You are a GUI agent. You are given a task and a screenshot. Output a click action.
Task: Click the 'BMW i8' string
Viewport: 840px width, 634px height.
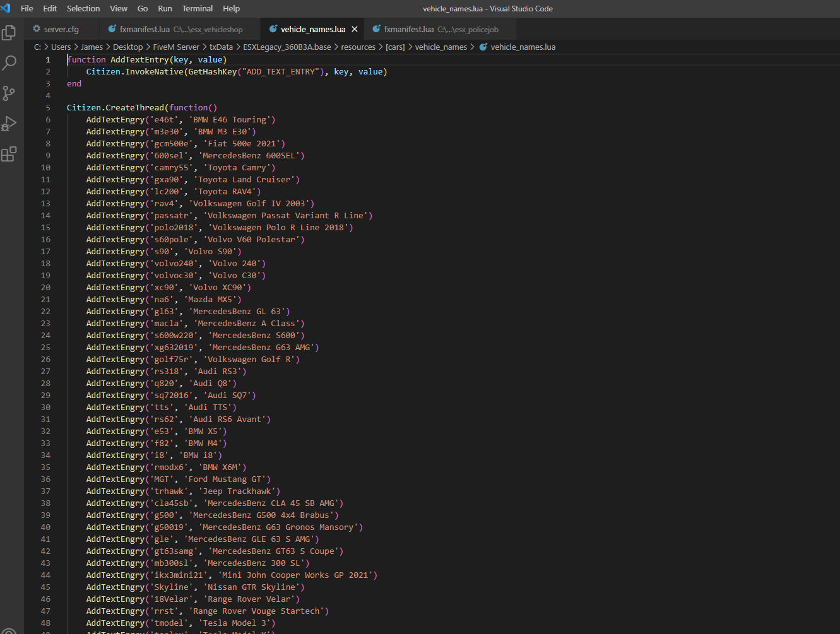pyautogui.click(x=198, y=455)
